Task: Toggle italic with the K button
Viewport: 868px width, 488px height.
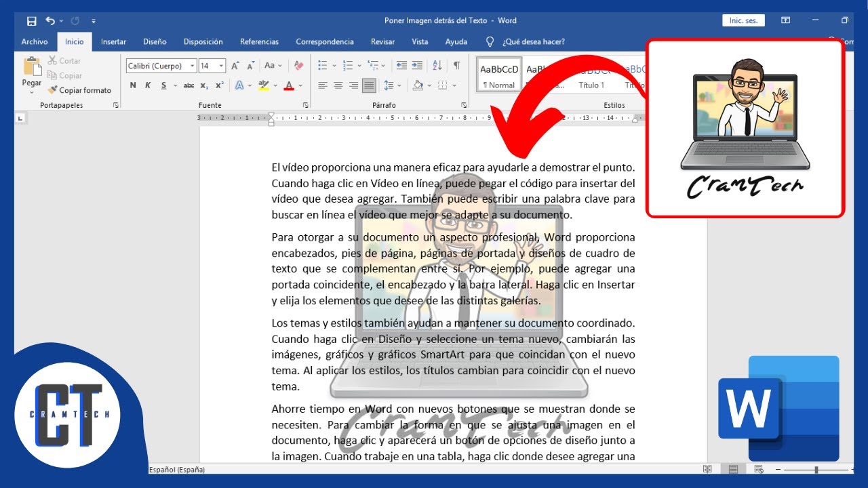Action: [148, 85]
